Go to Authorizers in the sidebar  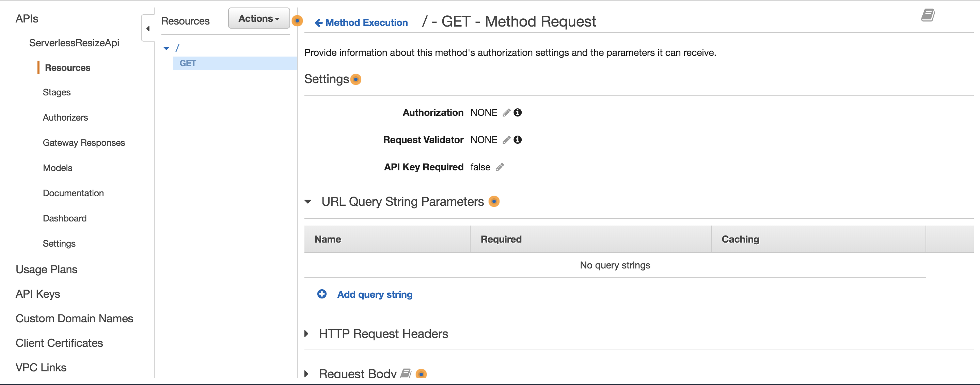pos(65,118)
